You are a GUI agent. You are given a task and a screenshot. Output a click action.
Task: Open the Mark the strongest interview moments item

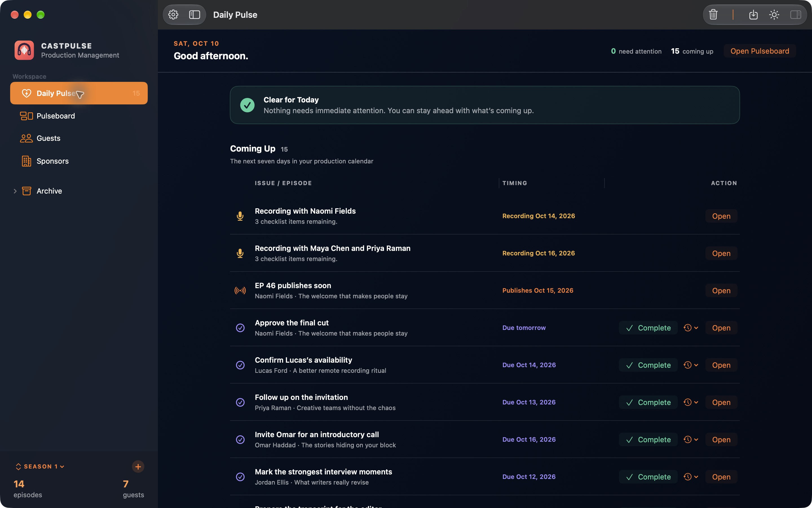[x=721, y=477]
